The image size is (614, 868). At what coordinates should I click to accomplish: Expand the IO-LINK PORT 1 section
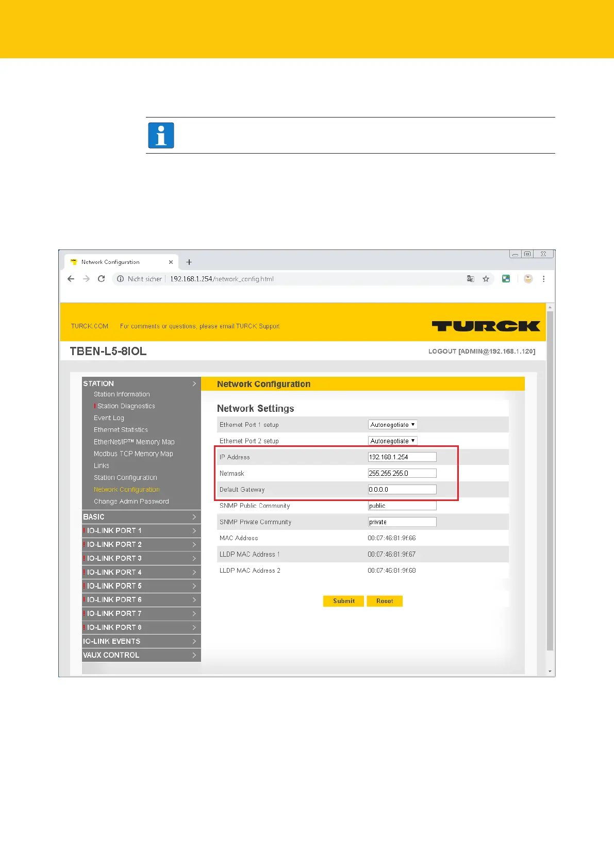[141, 531]
